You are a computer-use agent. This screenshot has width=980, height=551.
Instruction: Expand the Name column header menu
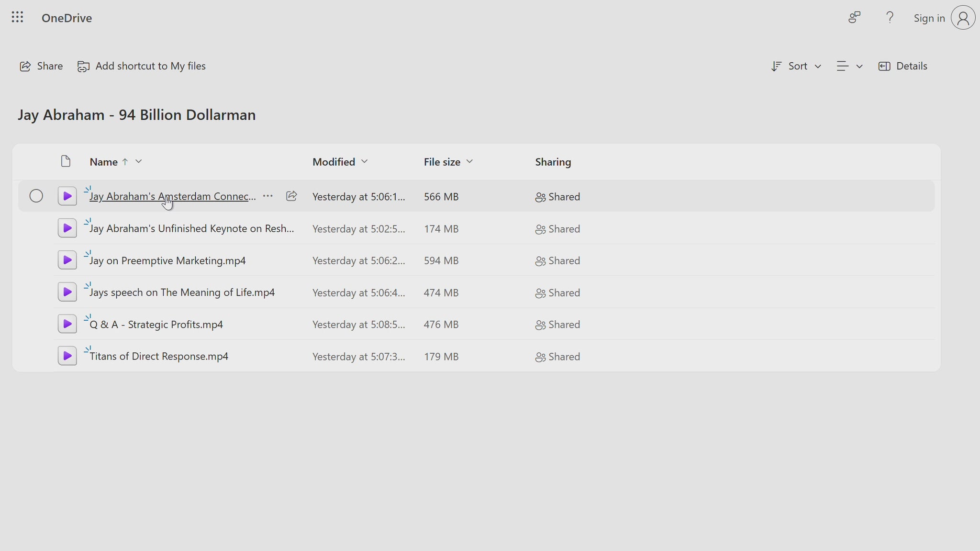coord(138,161)
